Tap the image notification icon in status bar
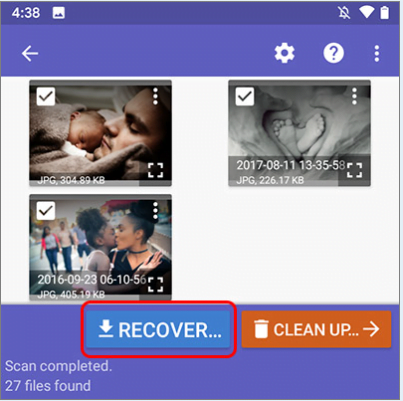The image size is (403, 401). 58,13
